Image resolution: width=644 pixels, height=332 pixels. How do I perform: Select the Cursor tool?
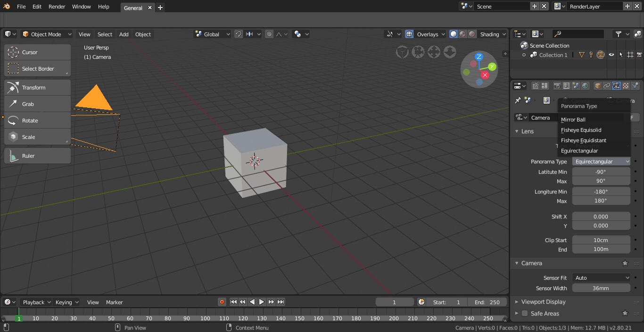tap(38, 52)
